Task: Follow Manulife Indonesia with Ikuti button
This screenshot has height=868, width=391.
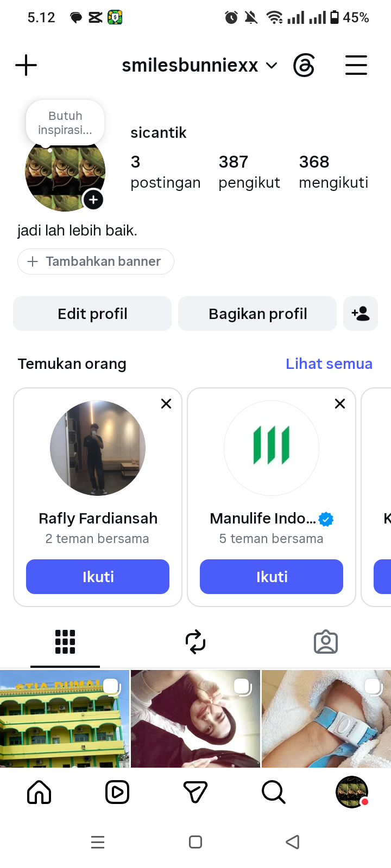Action: 272,577
